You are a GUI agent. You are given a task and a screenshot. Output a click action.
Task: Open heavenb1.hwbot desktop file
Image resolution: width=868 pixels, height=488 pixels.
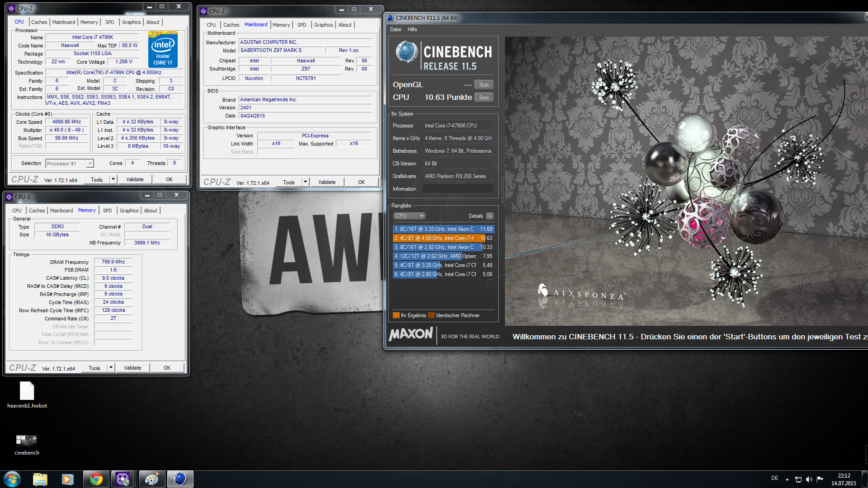pyautogui.click(x=27, y=395)
